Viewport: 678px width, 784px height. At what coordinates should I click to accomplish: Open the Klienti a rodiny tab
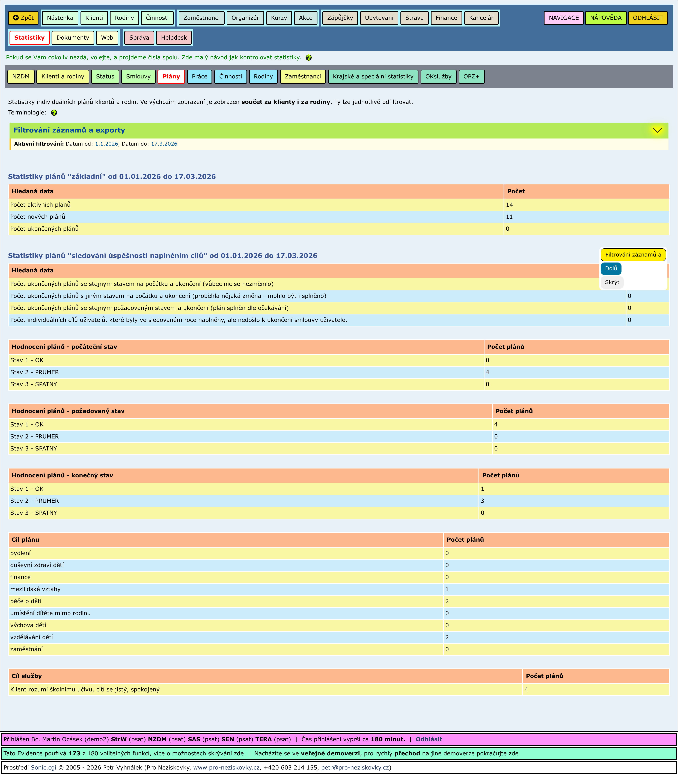coord(63,76)
